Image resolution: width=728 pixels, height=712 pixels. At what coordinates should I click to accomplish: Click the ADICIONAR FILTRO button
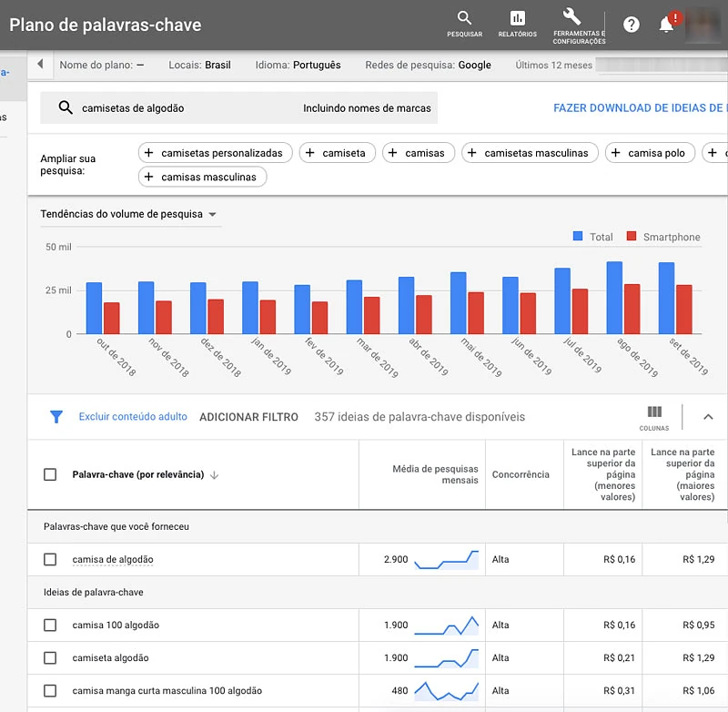(248, 417)
